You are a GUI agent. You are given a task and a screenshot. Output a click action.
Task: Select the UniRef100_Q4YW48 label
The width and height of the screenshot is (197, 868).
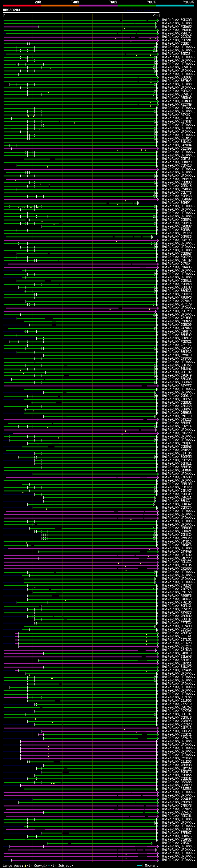(177, 328)
